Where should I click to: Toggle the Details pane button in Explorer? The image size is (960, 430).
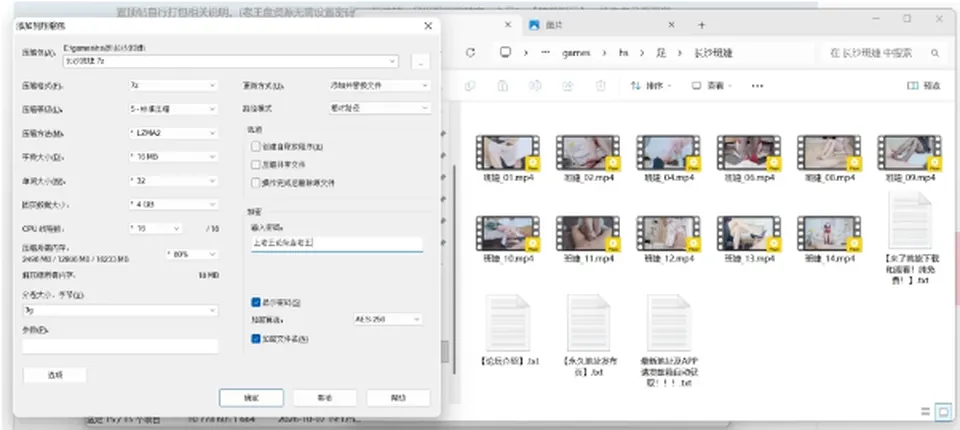923,86
